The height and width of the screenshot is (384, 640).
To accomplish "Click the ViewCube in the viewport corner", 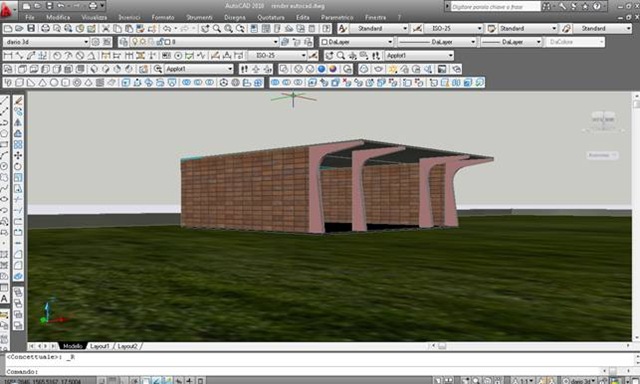I will coord(603,120).
